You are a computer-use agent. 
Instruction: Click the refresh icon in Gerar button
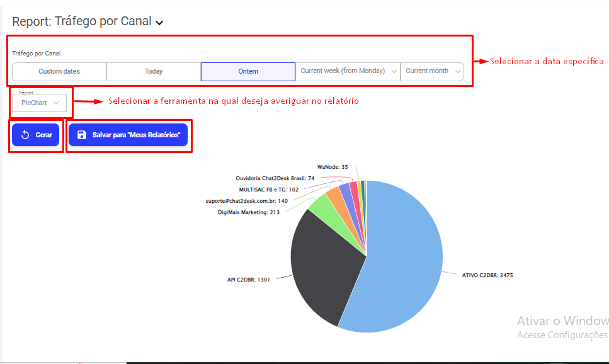[x=25, y=135]
